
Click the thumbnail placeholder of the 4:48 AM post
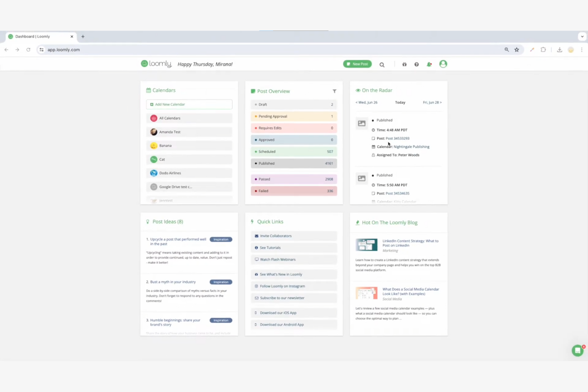(361, 123)
